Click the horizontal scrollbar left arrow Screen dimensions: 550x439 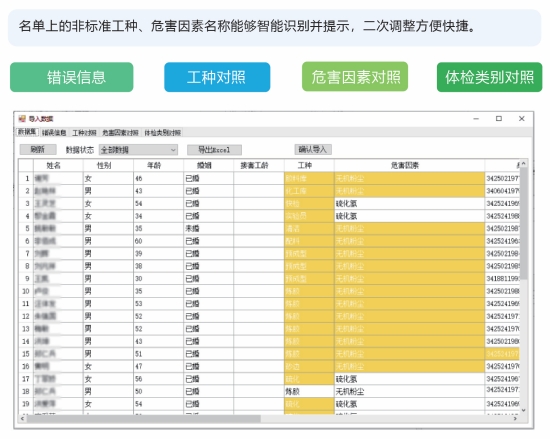pyautogui.click(x=23, y=419)
